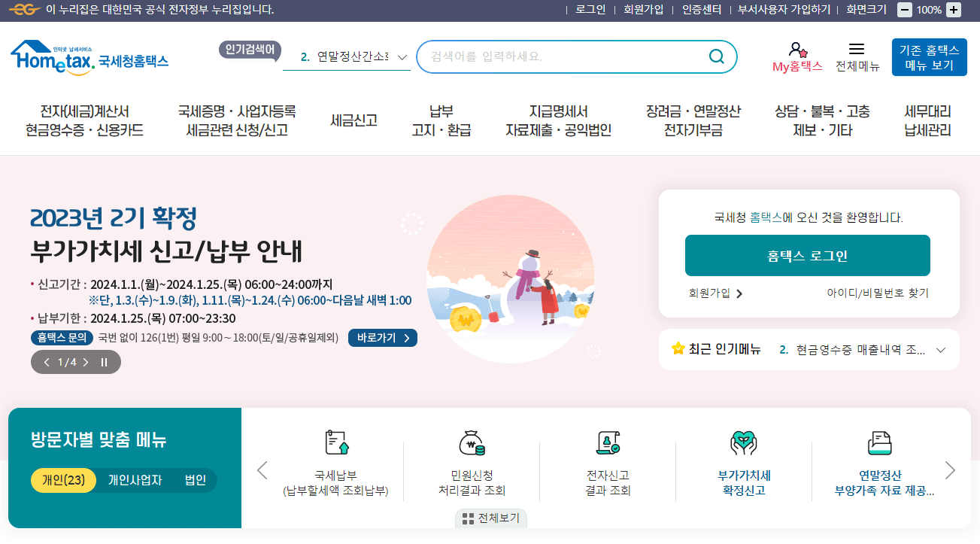Expand the 인기검색어 dropdown
The width and height of the screenshot is (980, 544).
[x=402, y=56]
